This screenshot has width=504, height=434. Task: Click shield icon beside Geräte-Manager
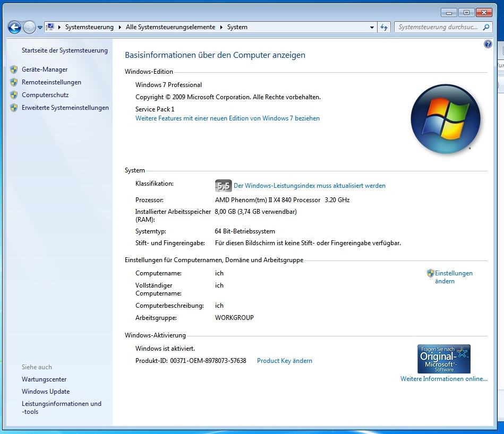(x=14, y=70)
